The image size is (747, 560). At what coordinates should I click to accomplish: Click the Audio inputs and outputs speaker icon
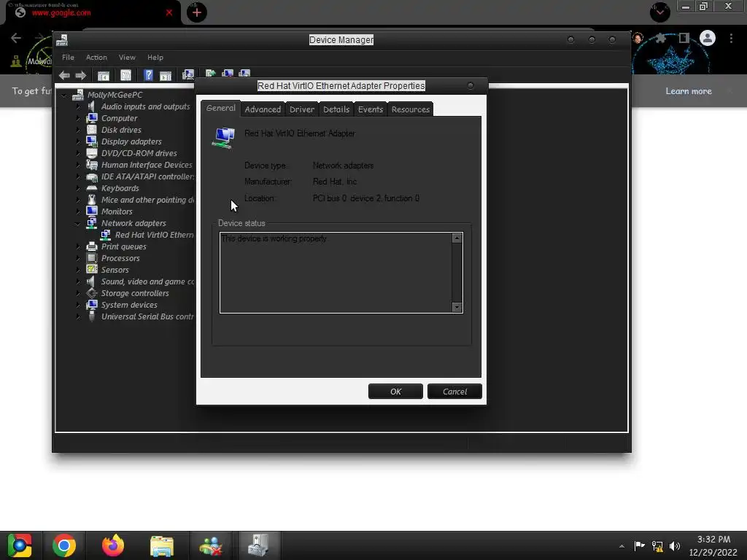[91, 106]
